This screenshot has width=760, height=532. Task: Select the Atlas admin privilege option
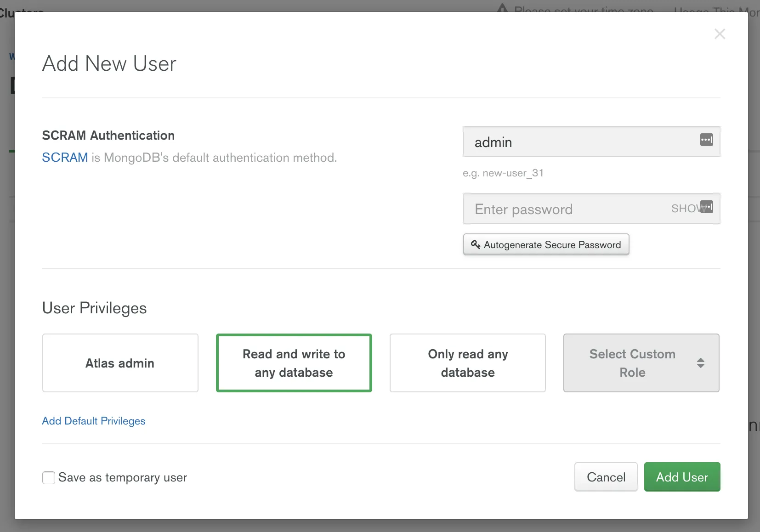click(x=120, y=363)
